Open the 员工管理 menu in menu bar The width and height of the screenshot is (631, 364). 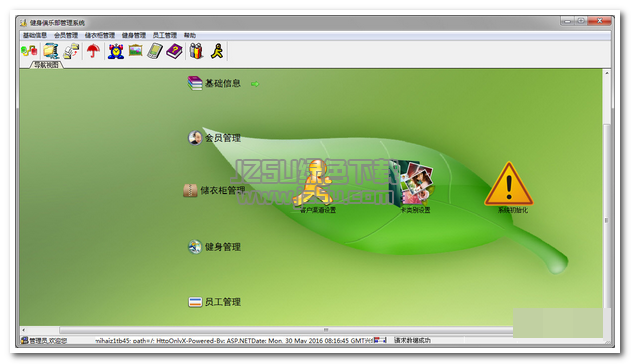pos(165,35)
